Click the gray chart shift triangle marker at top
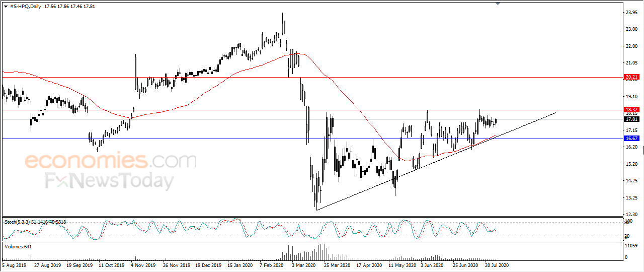The image size is (644, 272). [498, 4]
